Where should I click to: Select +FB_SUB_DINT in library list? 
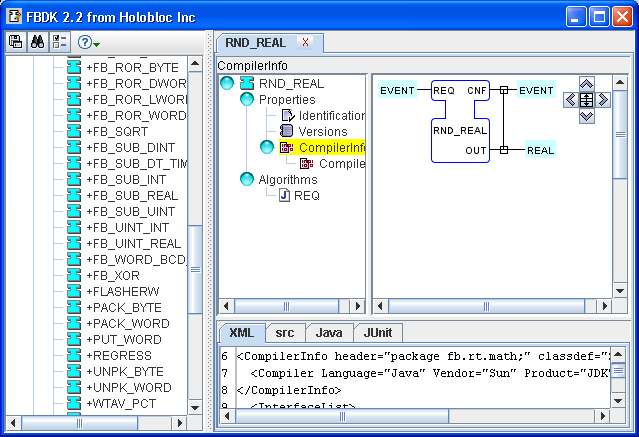pos(130,148)
